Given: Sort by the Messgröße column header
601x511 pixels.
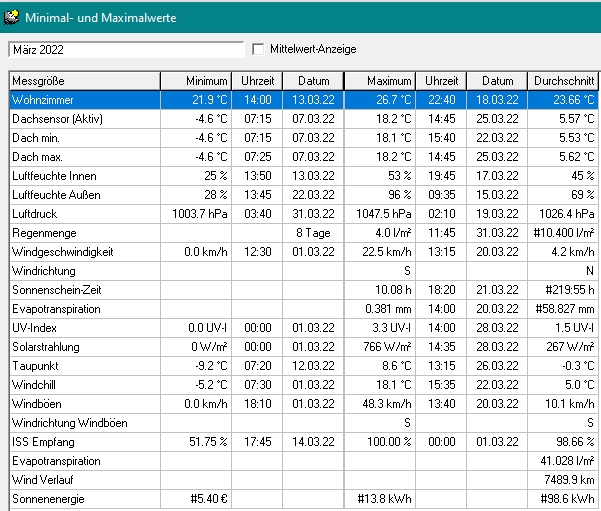Looking at the screenshot, I should click(84, 81).
